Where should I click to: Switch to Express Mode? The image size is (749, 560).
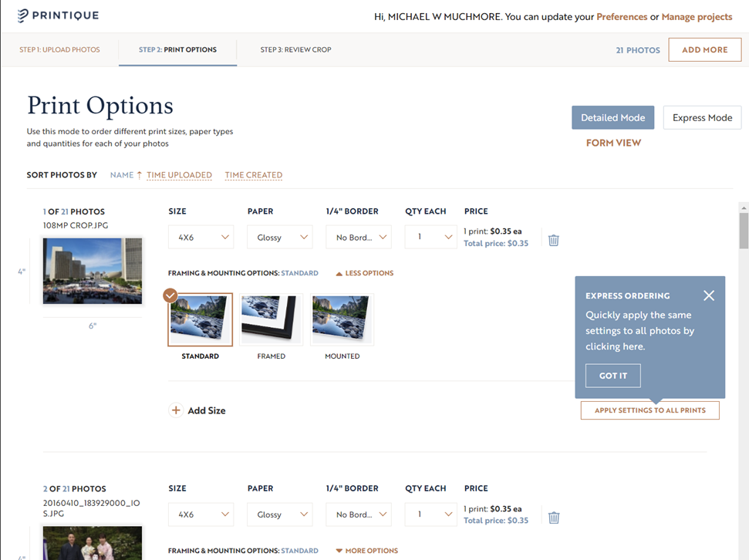coord(702,117)
